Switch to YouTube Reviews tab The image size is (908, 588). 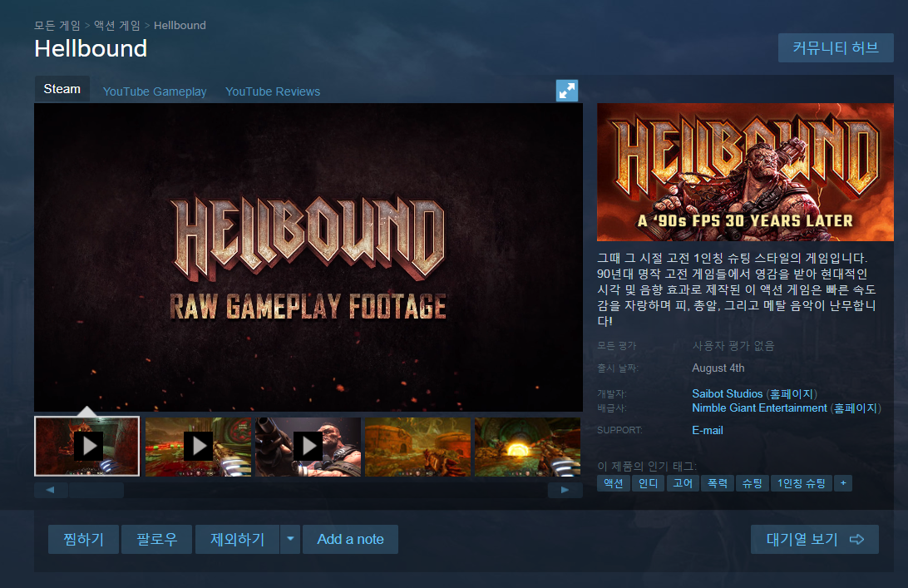(273, 91)
